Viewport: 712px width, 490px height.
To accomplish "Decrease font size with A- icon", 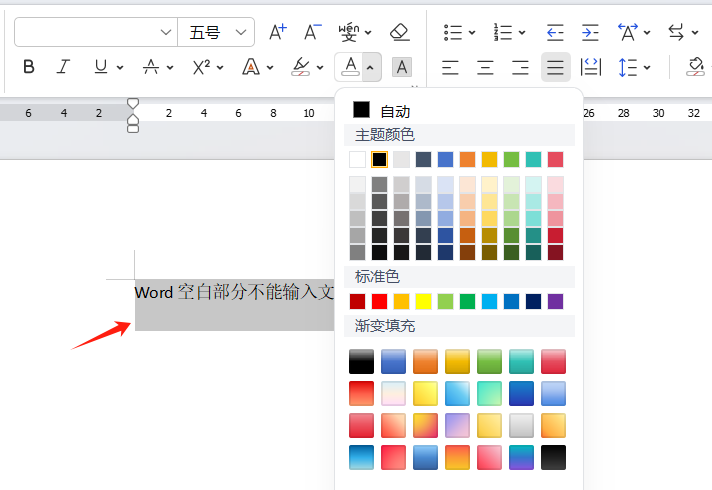I will click(x=312, y=32).
